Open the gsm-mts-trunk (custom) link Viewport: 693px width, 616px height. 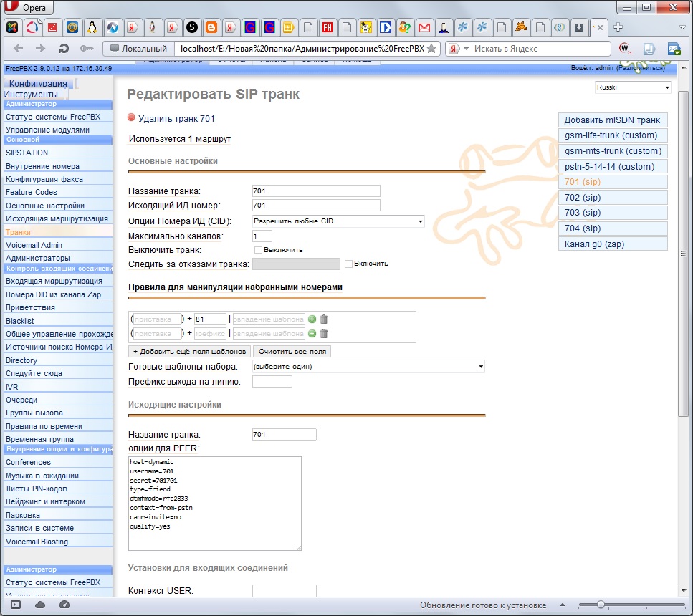coord(613,151)
